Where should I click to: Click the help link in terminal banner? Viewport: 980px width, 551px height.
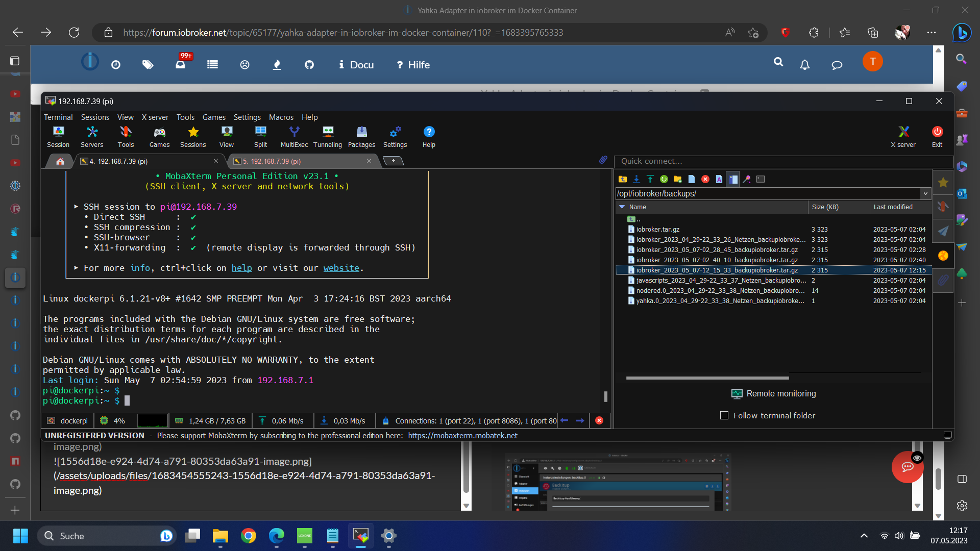tap(241, 268)
